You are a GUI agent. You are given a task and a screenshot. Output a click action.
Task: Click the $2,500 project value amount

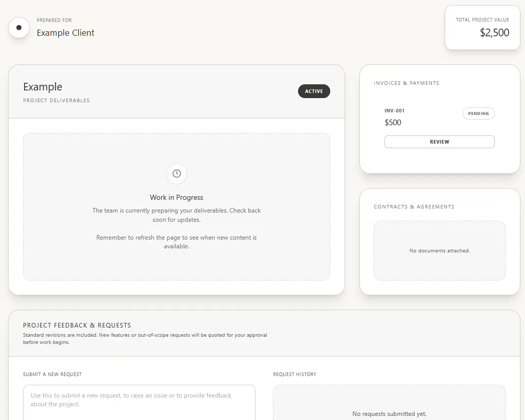(x=494, y=33)
